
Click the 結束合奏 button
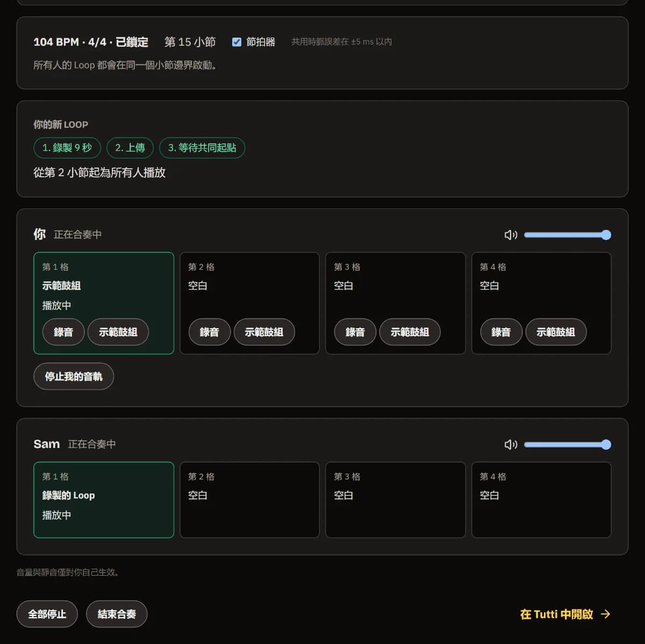117,614
